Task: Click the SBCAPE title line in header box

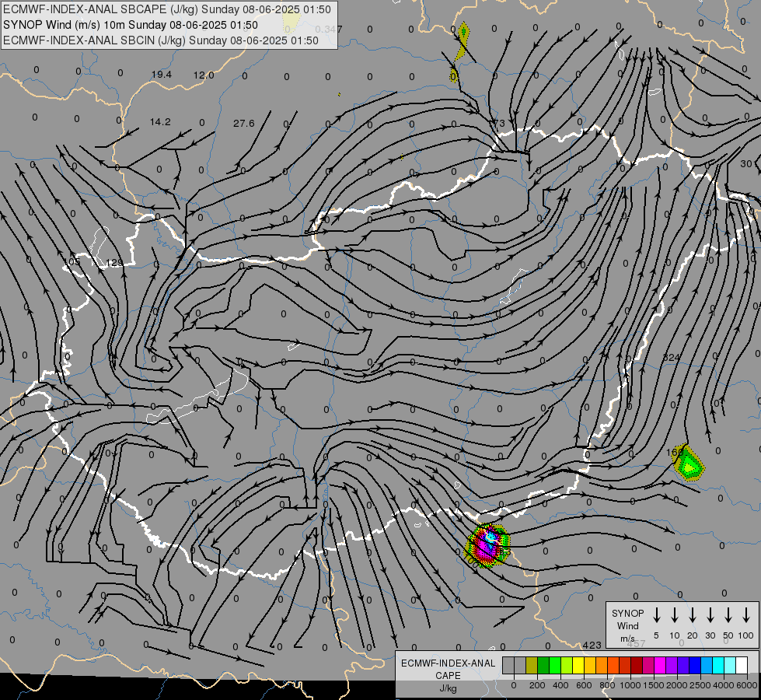Action: click(x=167, y=9)
